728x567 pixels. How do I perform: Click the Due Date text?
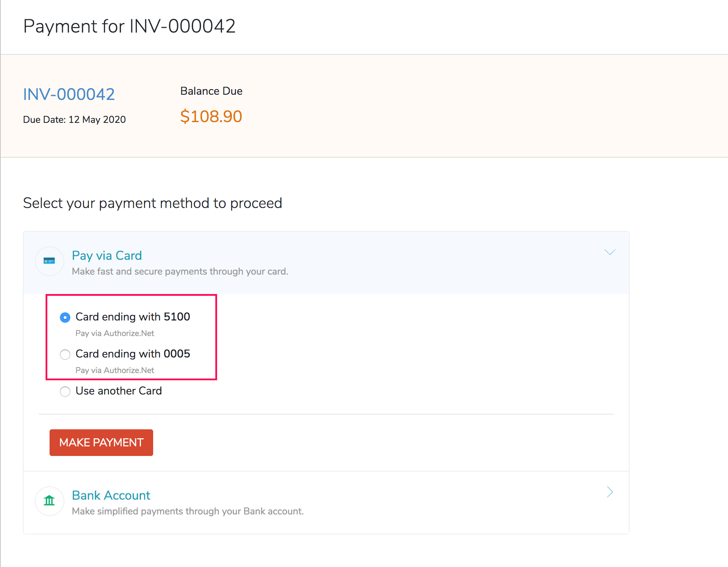pyautogui.click(x=74, y=119)
